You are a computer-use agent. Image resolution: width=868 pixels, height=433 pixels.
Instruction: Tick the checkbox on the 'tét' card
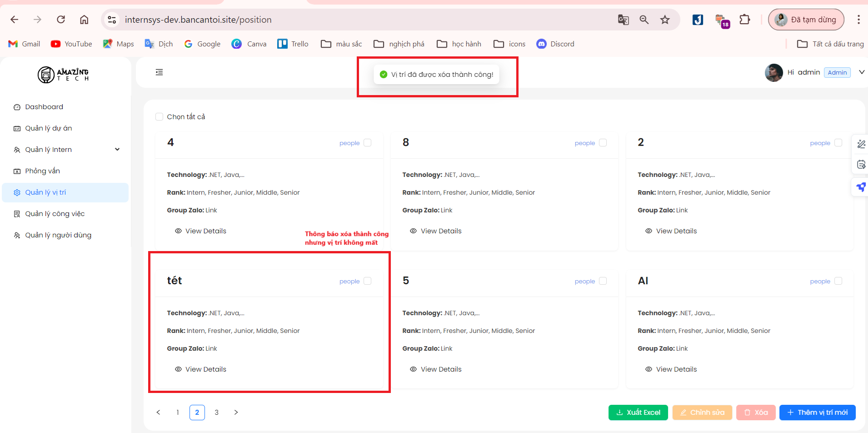(368, 281)
